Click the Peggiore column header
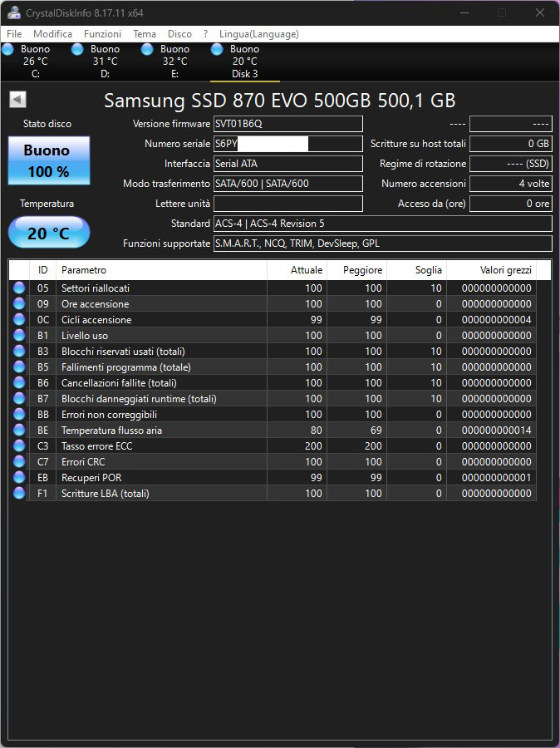The image size is (560, 748). (356, 270)
